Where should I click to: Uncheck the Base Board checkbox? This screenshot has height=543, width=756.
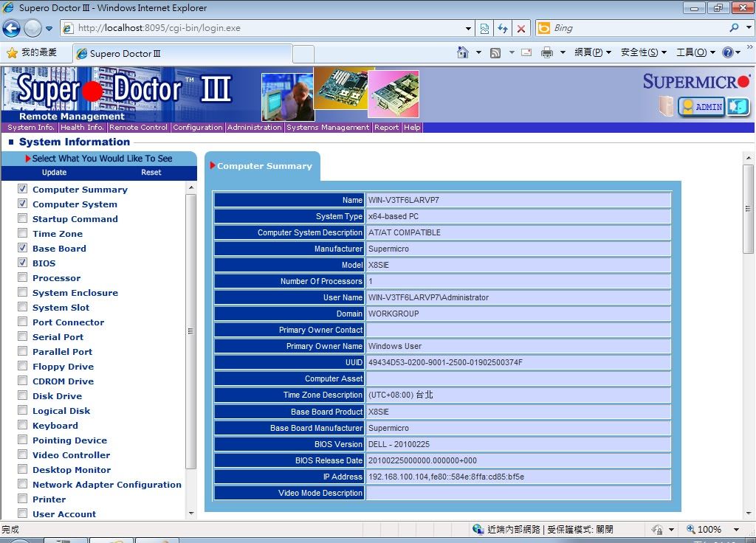[x=22, y=248]
